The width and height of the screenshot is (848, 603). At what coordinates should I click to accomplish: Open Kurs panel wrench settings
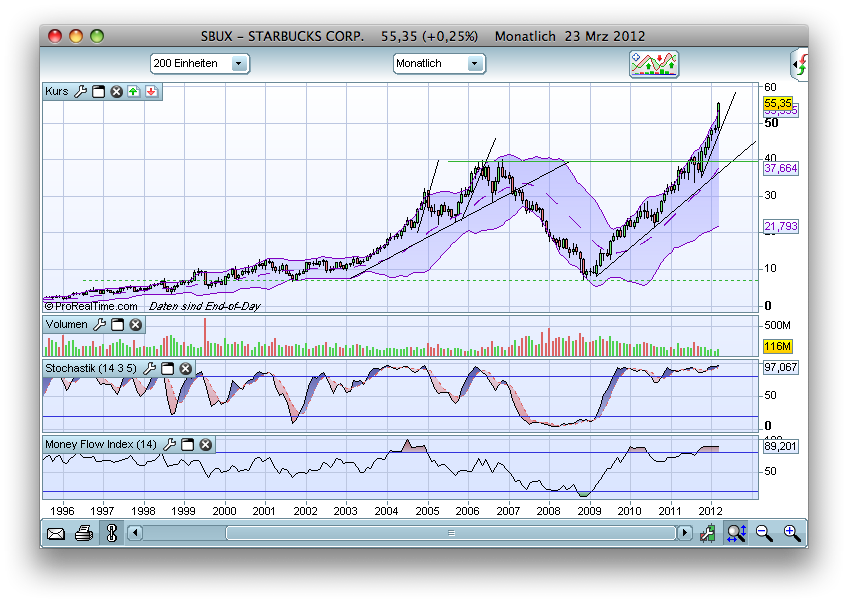pos(81,91)
